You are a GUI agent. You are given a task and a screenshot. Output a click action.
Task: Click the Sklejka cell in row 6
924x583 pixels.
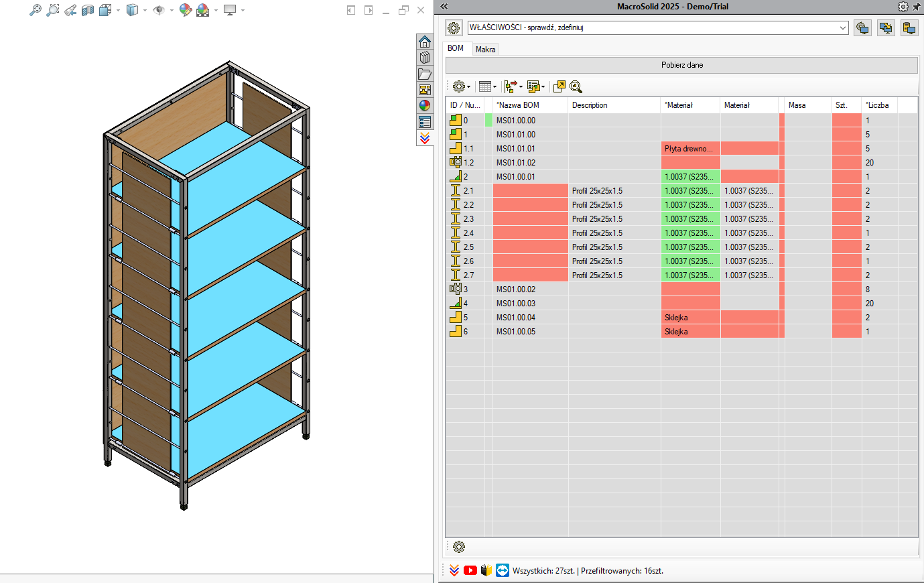tap(691, 332)
